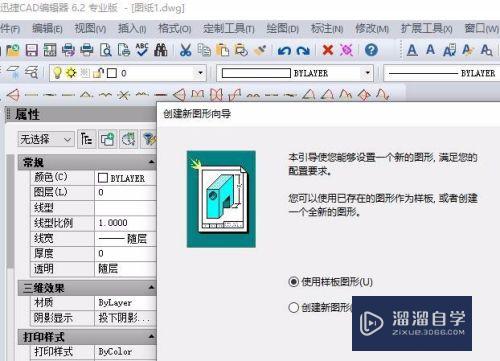The width and height of the screenshot is (500, 361).
Task: Click the paintbrush Match Properties icon
Action: click(259, 50)
